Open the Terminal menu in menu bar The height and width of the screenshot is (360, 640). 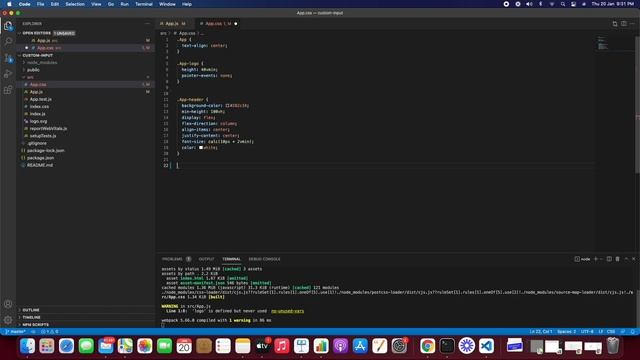coord(144,4)
